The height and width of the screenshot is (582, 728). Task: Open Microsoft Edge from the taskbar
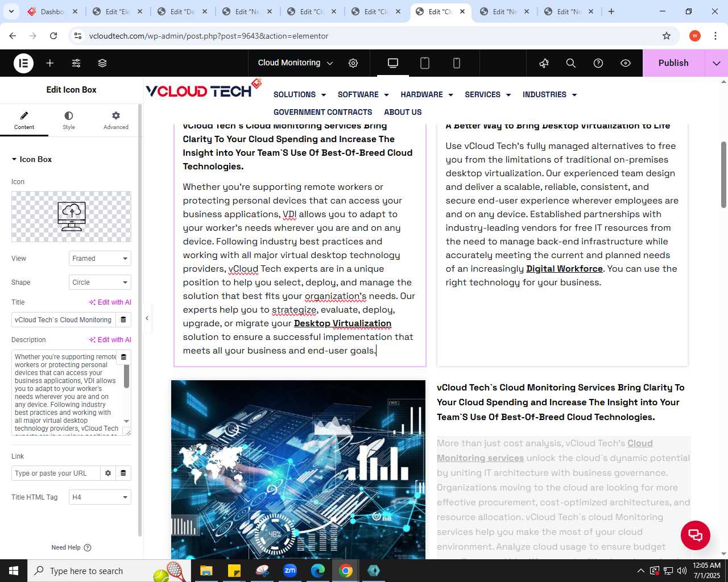click(x=318, y=571)
